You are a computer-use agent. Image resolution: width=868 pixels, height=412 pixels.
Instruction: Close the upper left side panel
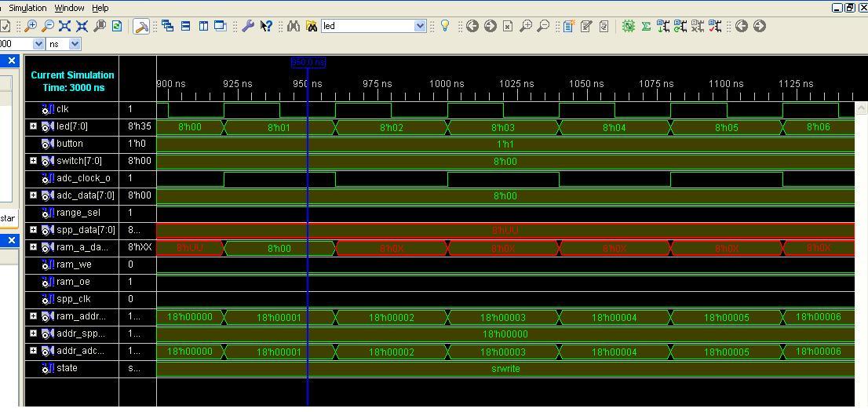coord(11,60)
